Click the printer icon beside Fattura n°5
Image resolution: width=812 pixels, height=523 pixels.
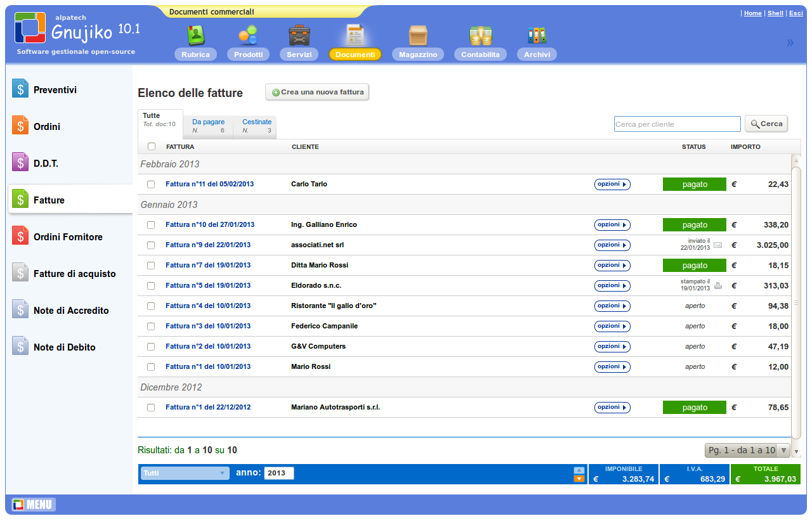[x=717, y=285]
